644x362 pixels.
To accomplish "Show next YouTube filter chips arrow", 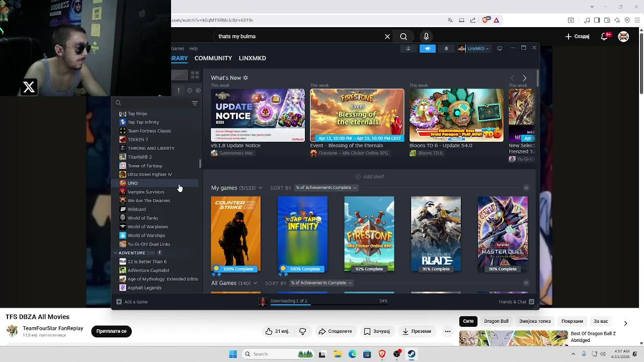I will (625, 323).
